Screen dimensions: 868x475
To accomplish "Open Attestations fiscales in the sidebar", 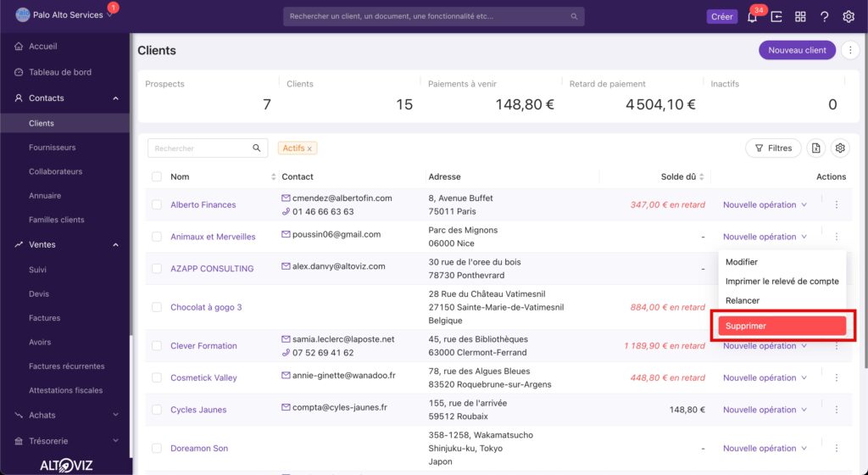I will coord(65,391).
